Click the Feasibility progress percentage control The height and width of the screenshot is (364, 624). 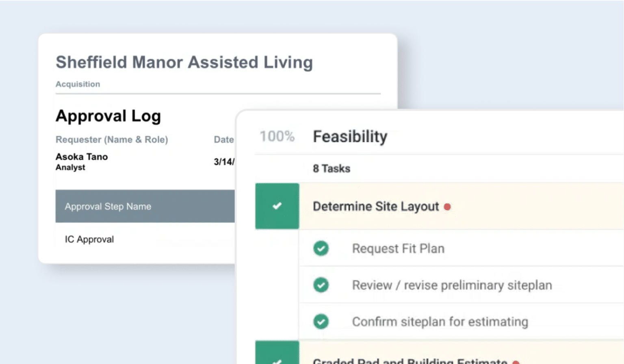click(277, 136)
